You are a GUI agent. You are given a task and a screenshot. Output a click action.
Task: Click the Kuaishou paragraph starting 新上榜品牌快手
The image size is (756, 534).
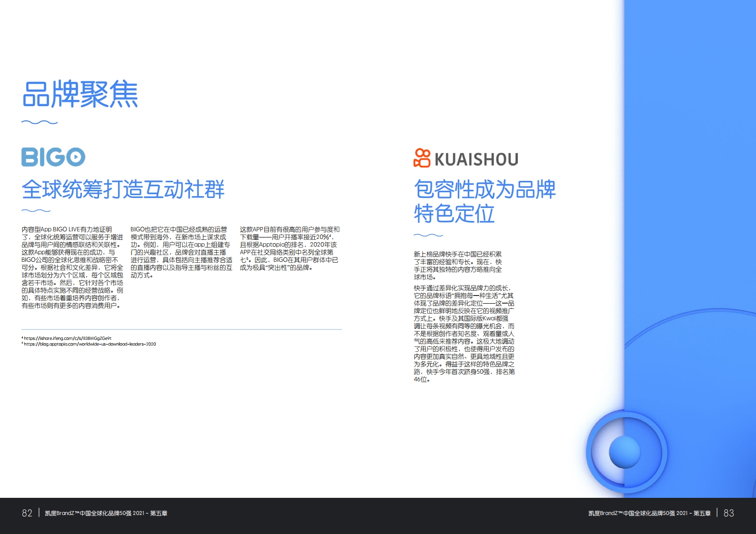tap(458, 266)
